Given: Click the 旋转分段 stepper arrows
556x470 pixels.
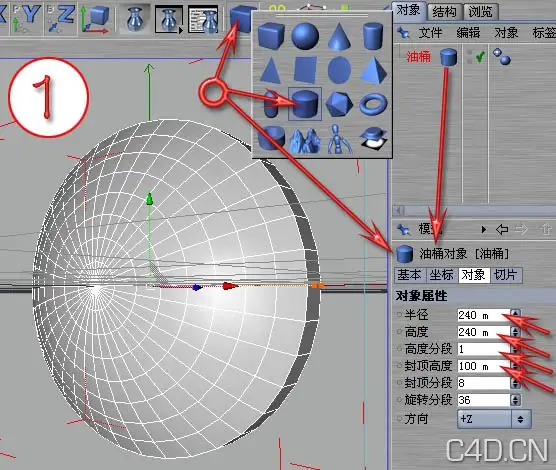Looking at the screenshot, I should tap(516, 400).
